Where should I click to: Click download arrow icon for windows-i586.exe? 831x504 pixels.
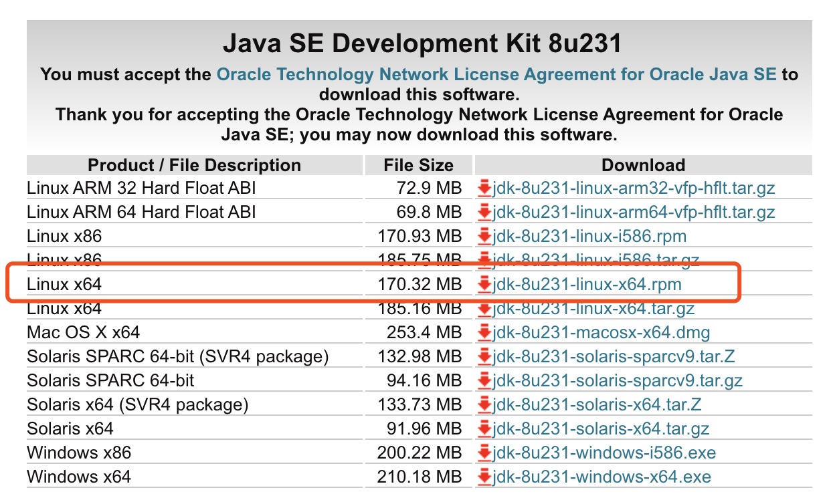click(x=484, y=453)
